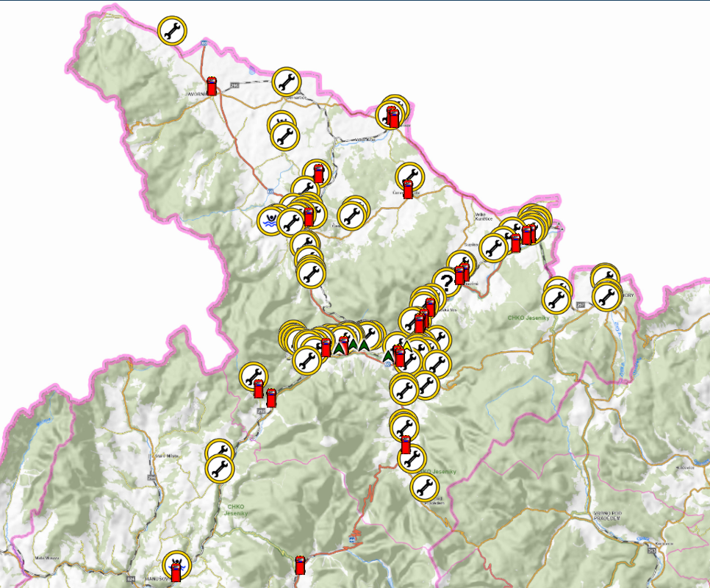Viewport: 710px width, 588px height.
Task: Click the Vrbno pod Pradědem town label
Action: point(607,514)
